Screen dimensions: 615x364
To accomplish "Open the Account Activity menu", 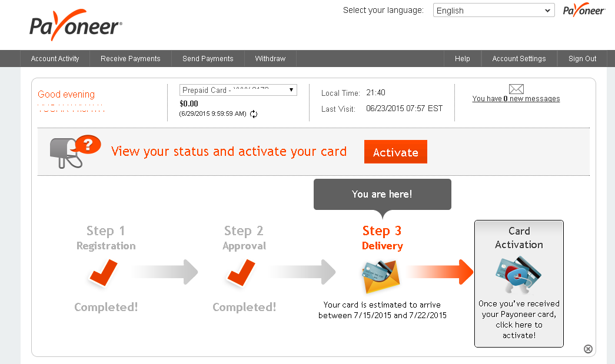I will (x=55, y=58).
